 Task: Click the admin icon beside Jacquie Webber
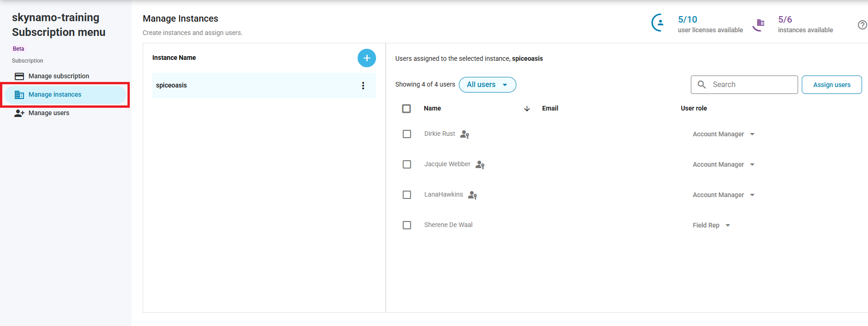[x=480, y=165]
